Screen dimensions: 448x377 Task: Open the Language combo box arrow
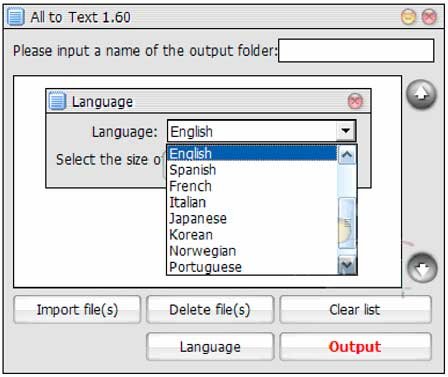(345, 131)
